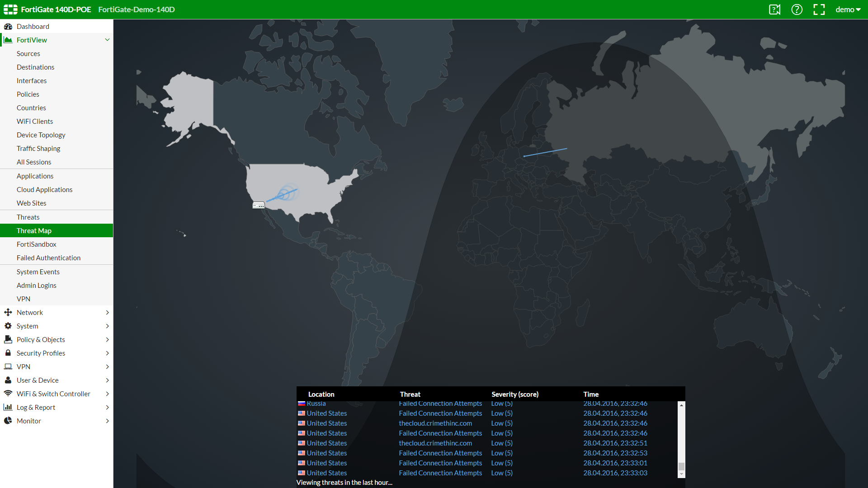Collapse the FortiView menu section
Screen dimensions: 868x488
(x=107, y=40)
